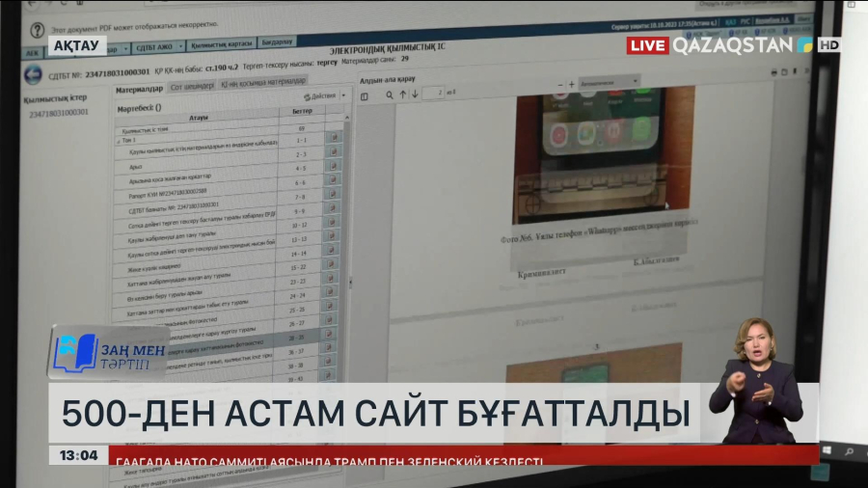Open the document icon for pages 38 - 38
The width and height of the screenshot is (868, 488).
[328, 362]
